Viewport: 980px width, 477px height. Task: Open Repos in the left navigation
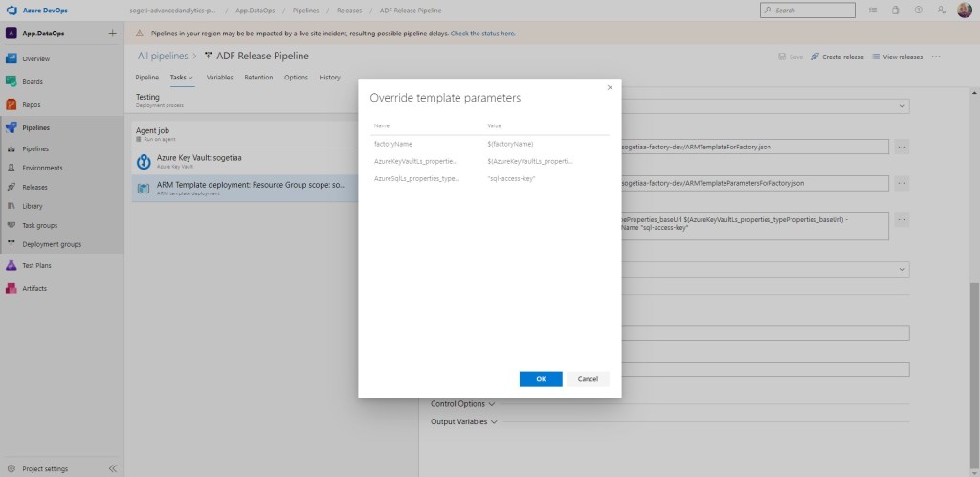[x=32, y=104]
